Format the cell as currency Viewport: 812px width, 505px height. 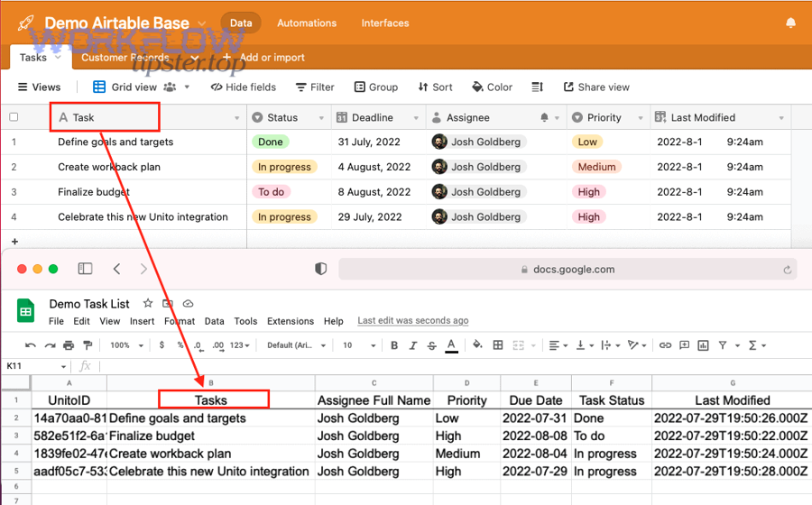click(162, 345)
